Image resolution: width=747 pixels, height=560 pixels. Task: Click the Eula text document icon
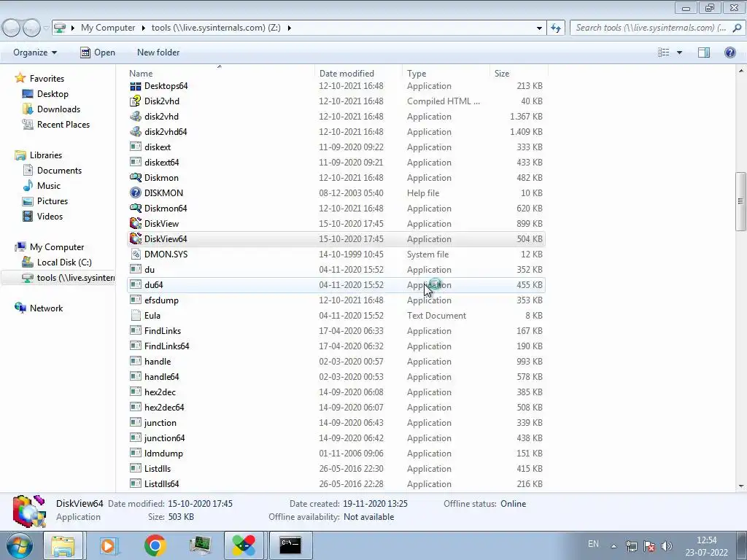point(136,315)
